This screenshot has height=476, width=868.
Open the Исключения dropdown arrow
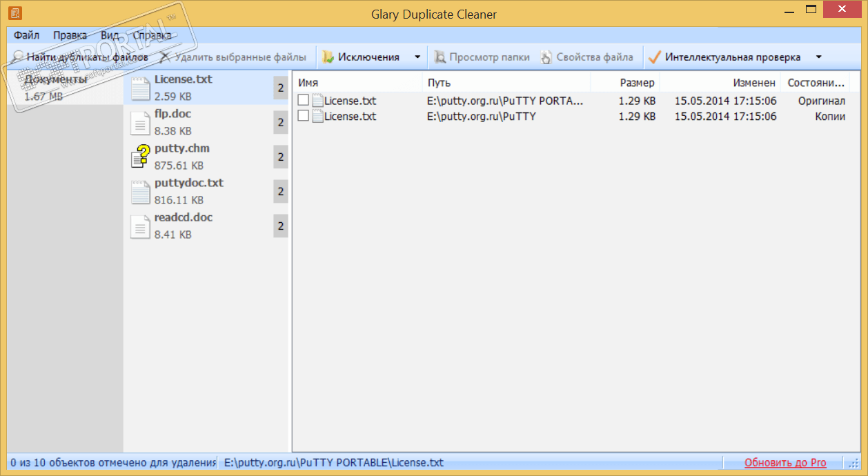pos(417,57)
